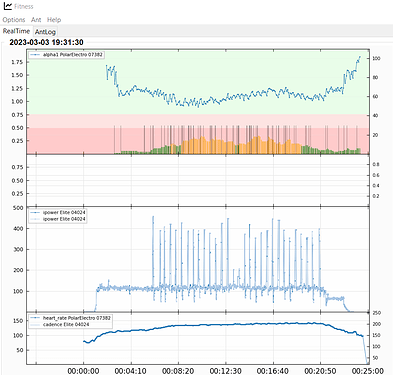Click the first ipower Elite 04024 legend entry
This screenshot has height=375, width=393.
point(58,212)
